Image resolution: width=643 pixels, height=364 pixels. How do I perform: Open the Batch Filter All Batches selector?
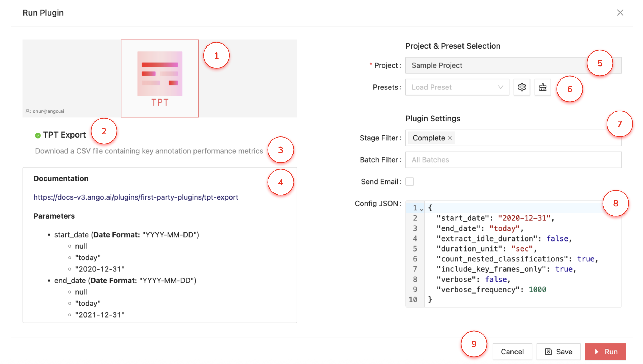point(513,160)
